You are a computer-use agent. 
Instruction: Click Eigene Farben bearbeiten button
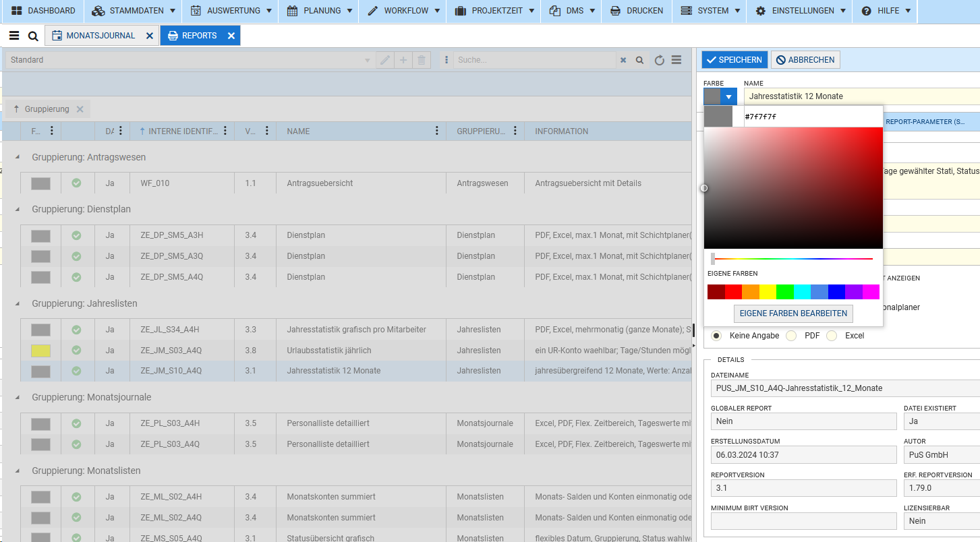point(793,313)
